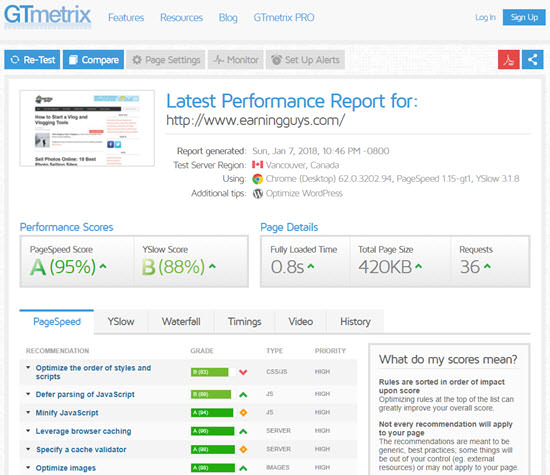This screenshot has height=475, width=550.
Task: Click the Monitor button
Action: [236, 60]
